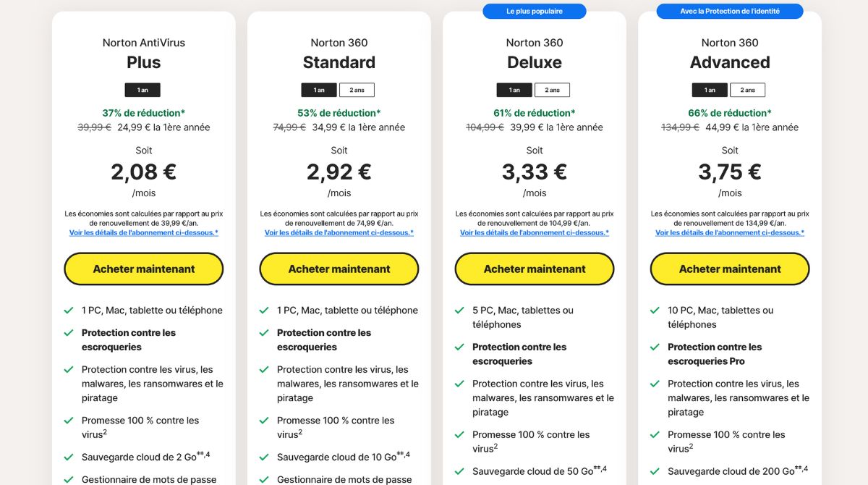This screenshot has width=868, height=485.
Task: Click checkmark next to Deluxe "Promesse 100 % contre les virus"
Action: tap(460, 434)
